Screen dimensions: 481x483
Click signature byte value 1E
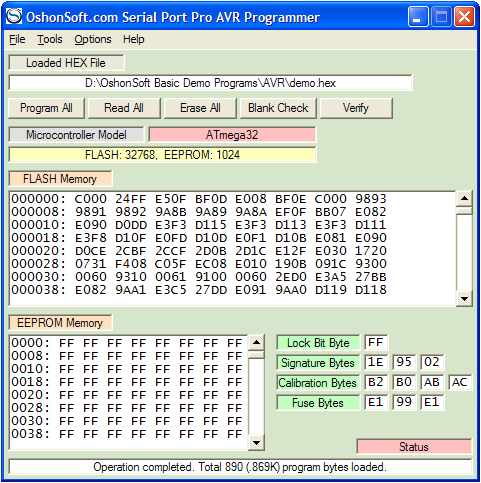click(x=376, y=362)
